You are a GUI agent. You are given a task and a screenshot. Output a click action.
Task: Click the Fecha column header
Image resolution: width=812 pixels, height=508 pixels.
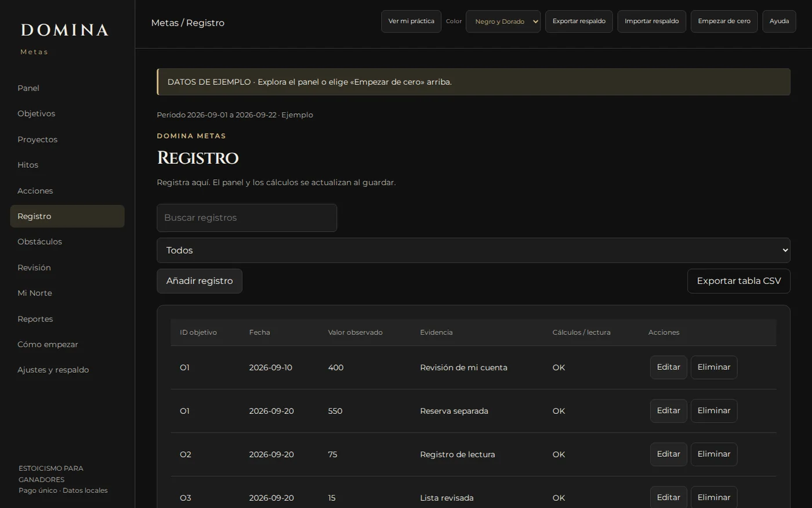tap(259, 333)
